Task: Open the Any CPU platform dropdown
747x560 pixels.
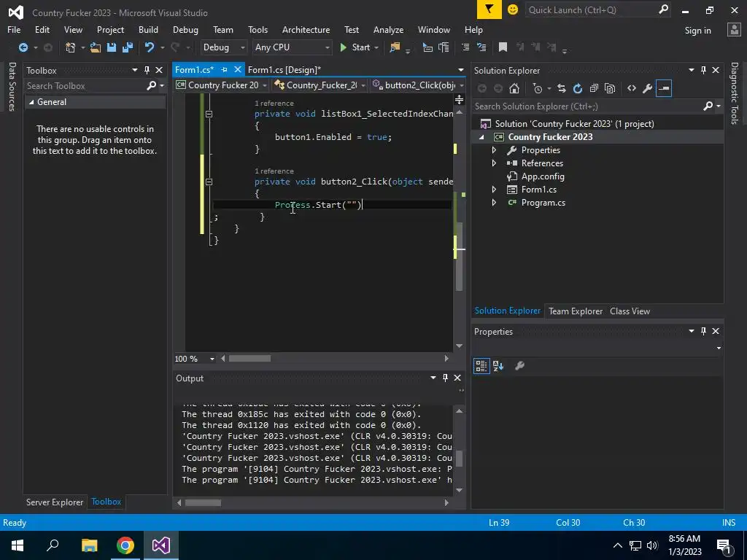Action: (x=292, y=47)
